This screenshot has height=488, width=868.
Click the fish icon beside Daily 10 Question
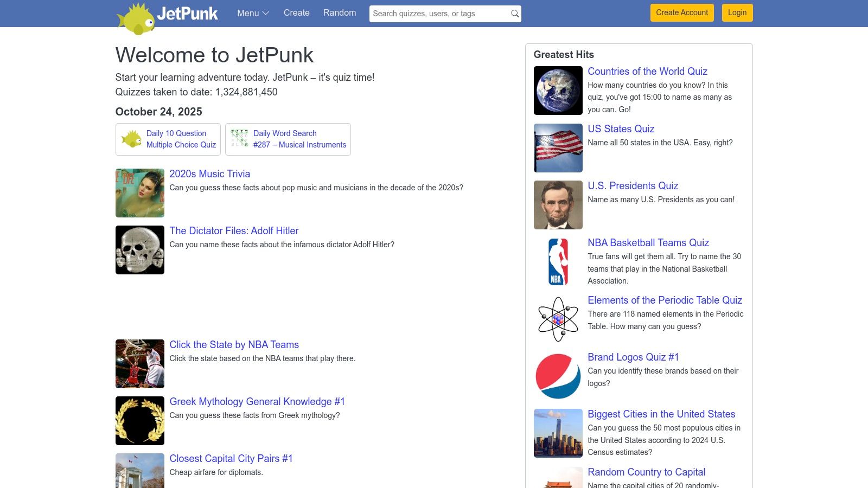[x=132, y=139]
